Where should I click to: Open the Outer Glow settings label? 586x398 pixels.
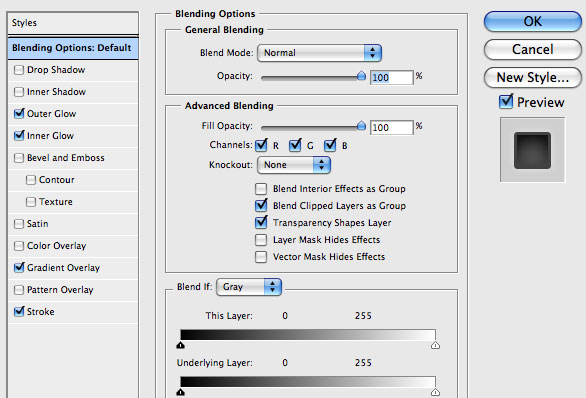(x=52, y=114)
